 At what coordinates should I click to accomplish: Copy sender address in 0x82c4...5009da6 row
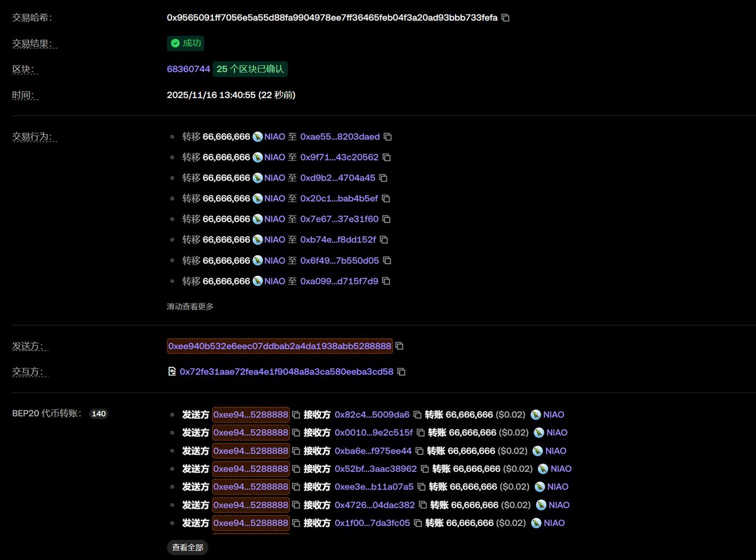[x=296, y=414]
